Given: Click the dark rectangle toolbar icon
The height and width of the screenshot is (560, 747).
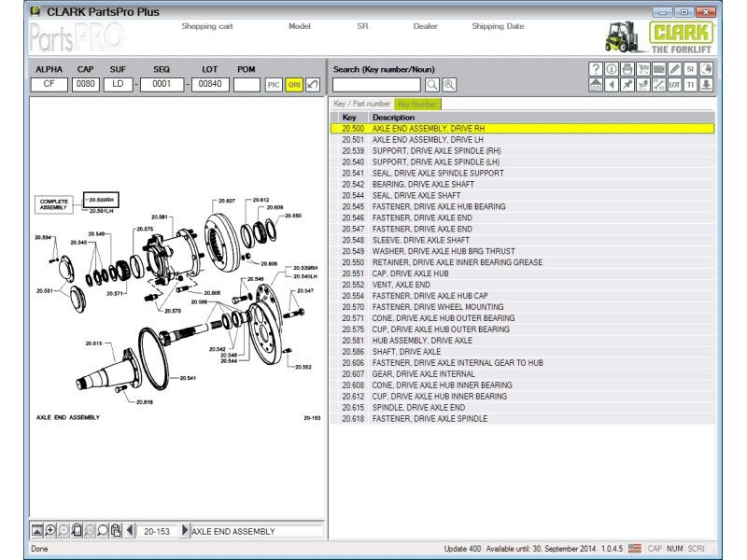Looking at the screenshot, I should point(659,69).
